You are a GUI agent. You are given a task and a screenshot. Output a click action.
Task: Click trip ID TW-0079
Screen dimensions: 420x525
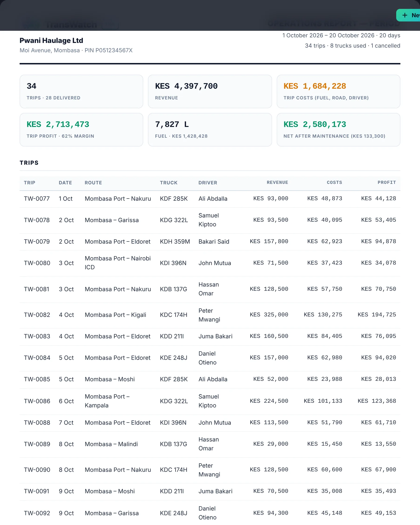click(37, 241)
